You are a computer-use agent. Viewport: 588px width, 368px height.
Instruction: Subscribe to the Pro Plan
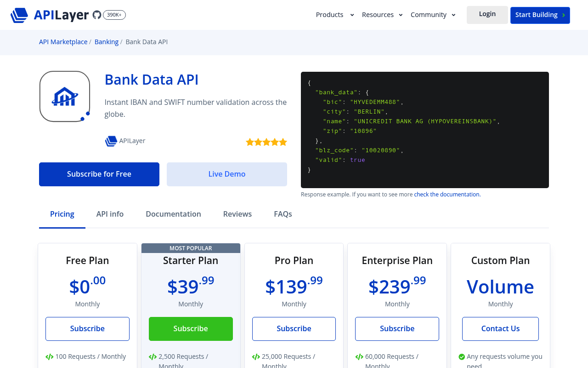(x=294, y=329)
